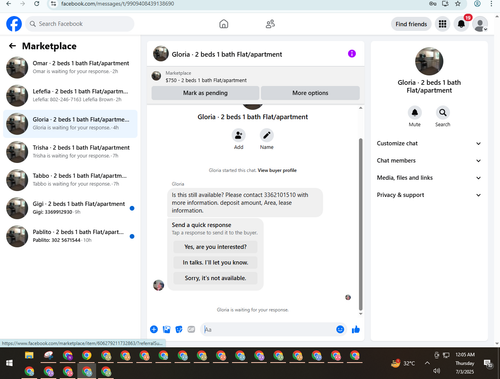The width and height of the screenshot is (500, 379).
Task: Open conversation information purple icon
Action: (352, 54)
